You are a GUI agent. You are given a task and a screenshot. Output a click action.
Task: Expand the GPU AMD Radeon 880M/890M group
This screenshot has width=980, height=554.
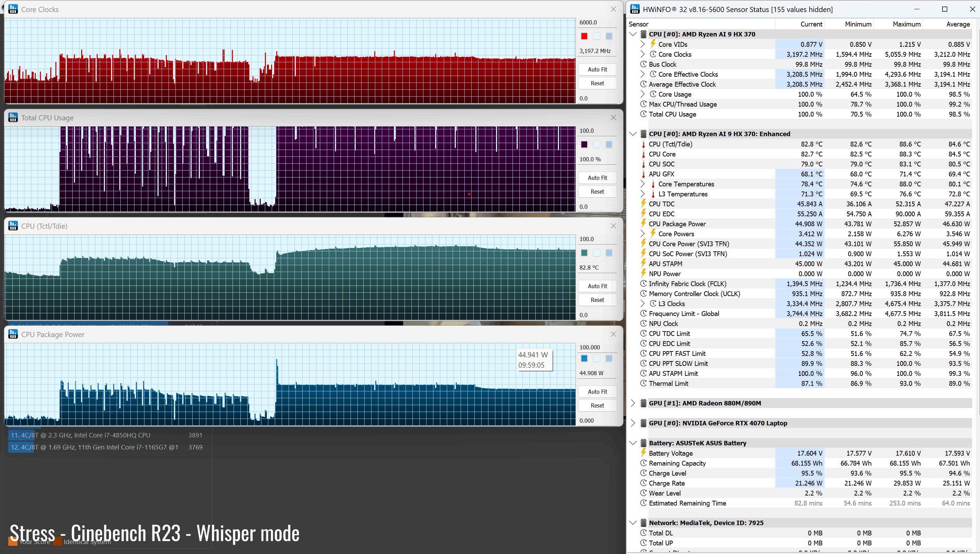(633, 403)
